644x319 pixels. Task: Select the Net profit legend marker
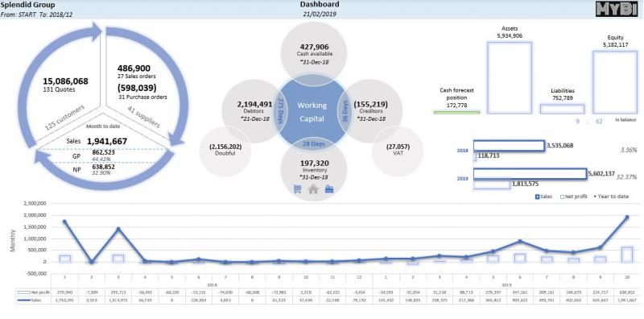click(562, 197)
